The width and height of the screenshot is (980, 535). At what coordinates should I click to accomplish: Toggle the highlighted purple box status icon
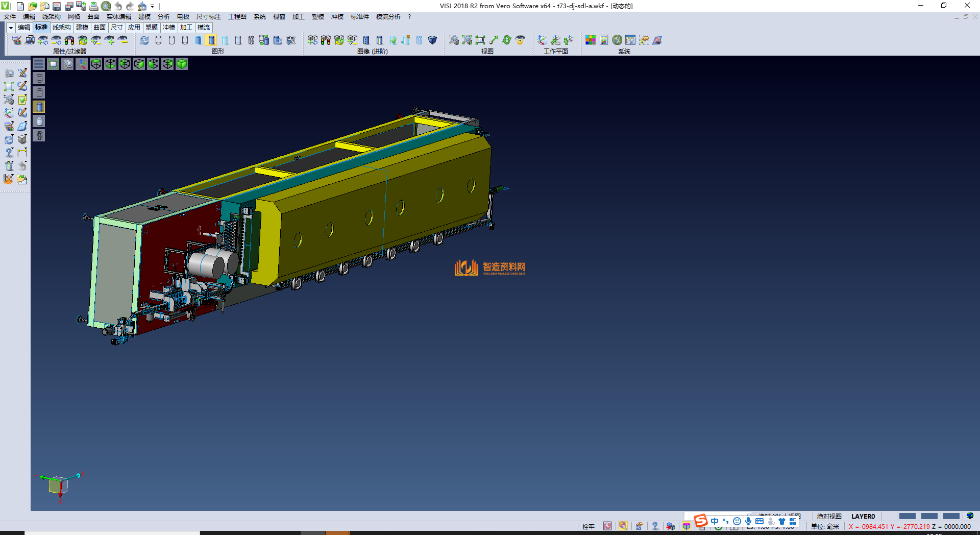pyautogui.click(x=687, y=526)
